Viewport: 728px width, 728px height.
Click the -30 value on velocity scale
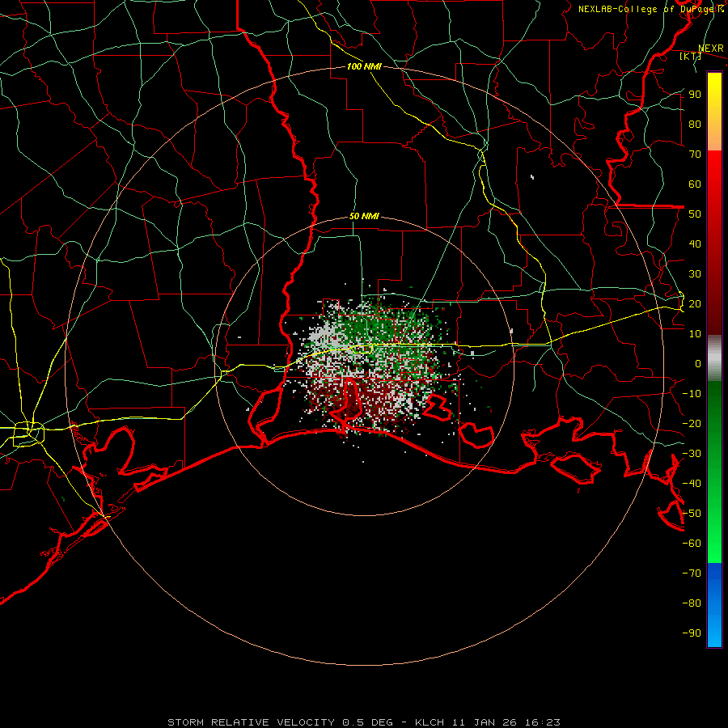[692, 454]
